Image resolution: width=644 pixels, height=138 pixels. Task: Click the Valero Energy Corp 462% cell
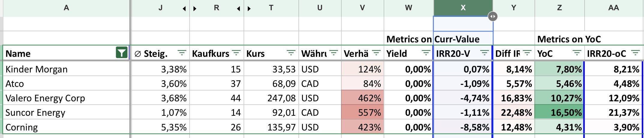tap(362, 98)
